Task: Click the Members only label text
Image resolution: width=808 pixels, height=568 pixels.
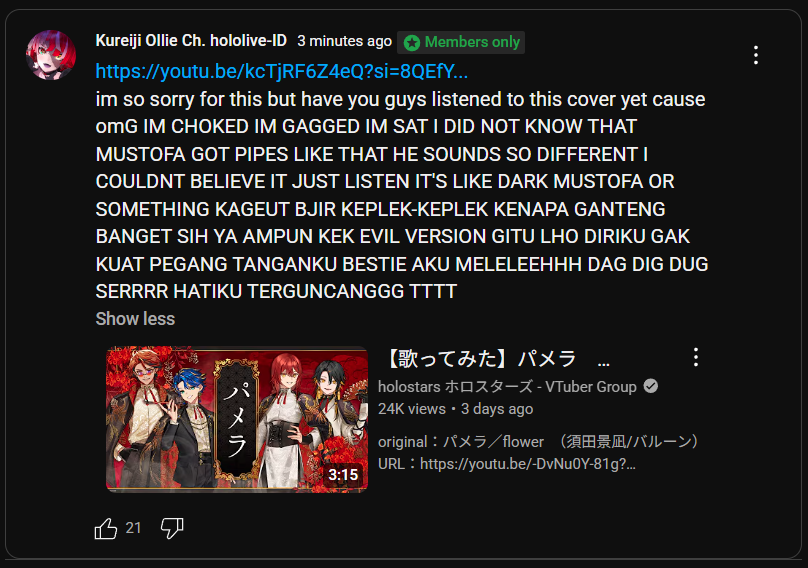Action: [x=472, y=42]
